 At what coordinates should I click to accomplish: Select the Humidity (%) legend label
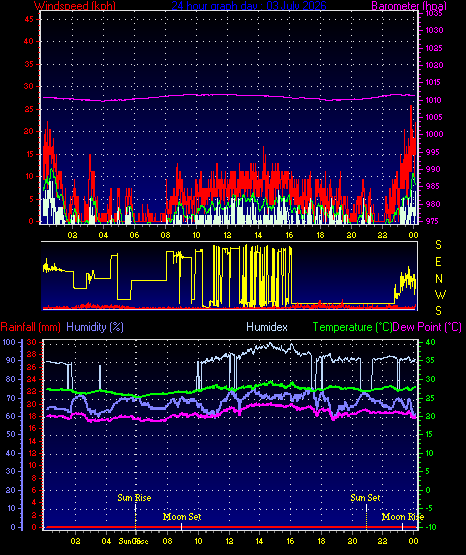pos(95,327)
